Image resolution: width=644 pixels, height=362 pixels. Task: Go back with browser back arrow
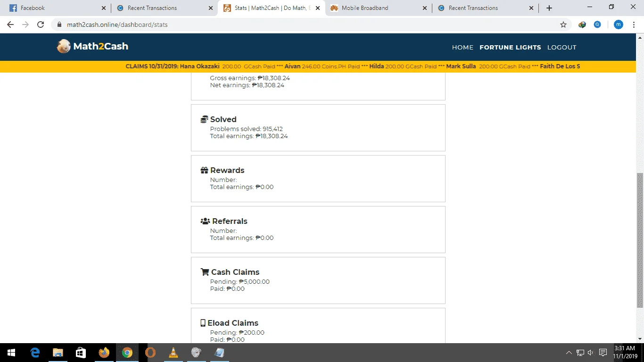(10, 25)
